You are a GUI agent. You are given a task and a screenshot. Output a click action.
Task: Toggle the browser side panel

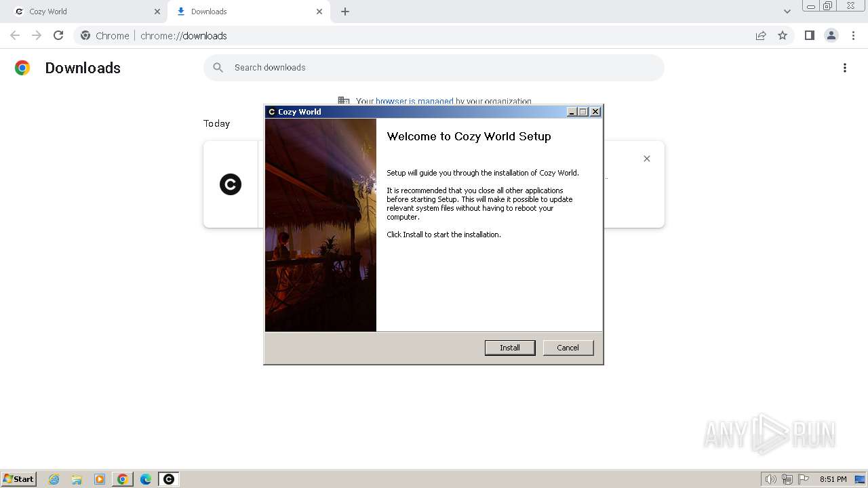point(809,36)
